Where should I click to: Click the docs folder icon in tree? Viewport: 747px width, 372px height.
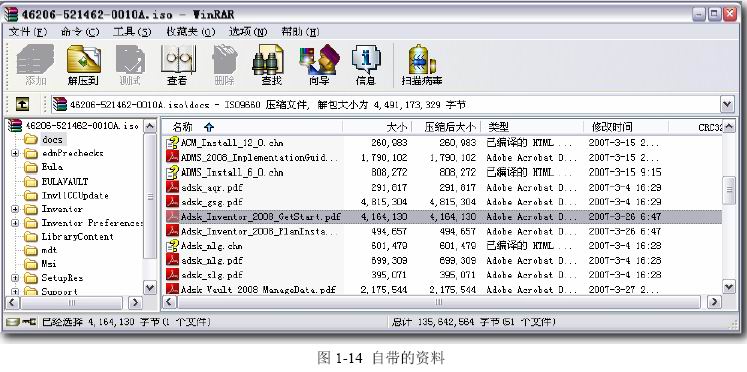click(x=31, y=140)
